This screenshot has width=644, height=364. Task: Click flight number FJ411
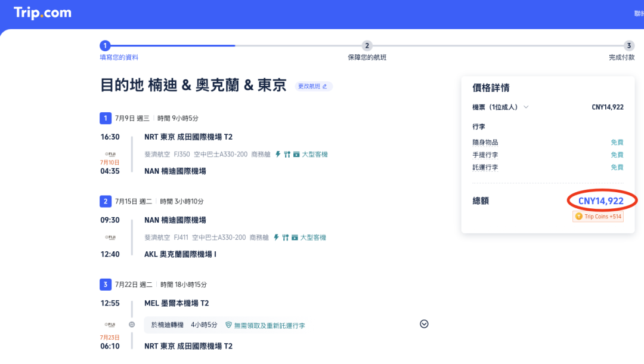pos(181,237)
